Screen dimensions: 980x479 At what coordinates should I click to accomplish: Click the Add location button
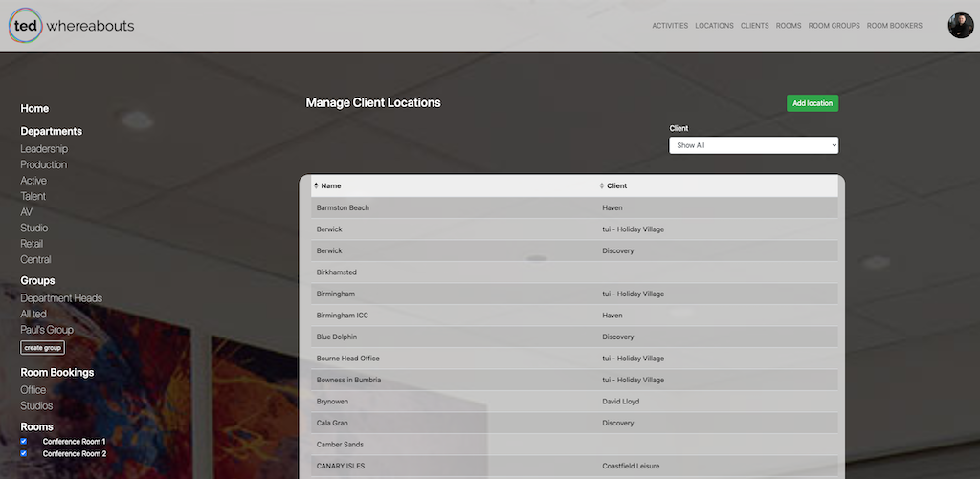(812, 103)
